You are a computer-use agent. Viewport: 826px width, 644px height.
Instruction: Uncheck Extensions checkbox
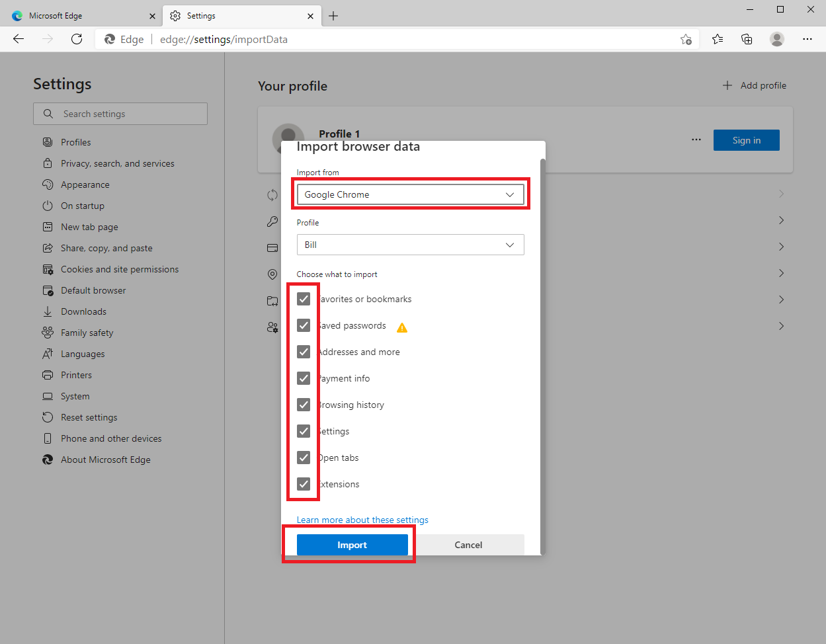coord(304,484)
